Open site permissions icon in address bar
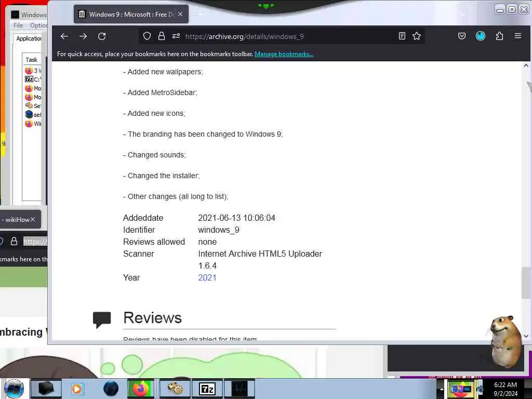532x399 pixels. [176, 36]
